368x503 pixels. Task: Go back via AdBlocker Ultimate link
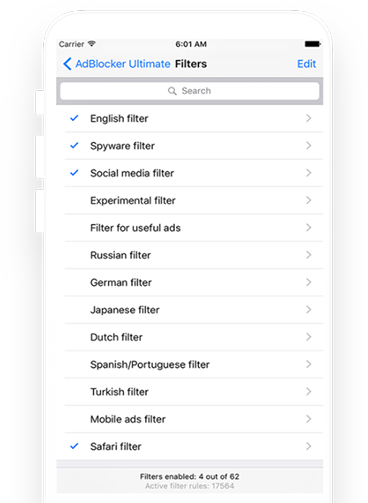tap(123, 64)
